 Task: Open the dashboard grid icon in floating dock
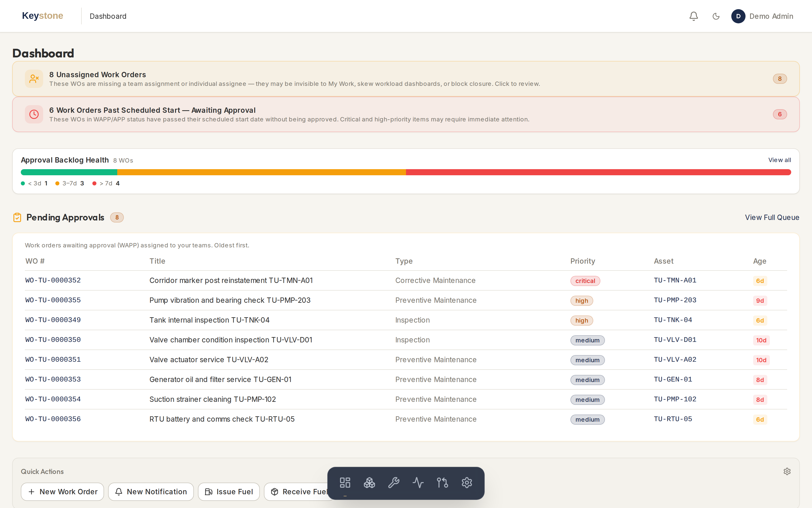tap(345, 483)
